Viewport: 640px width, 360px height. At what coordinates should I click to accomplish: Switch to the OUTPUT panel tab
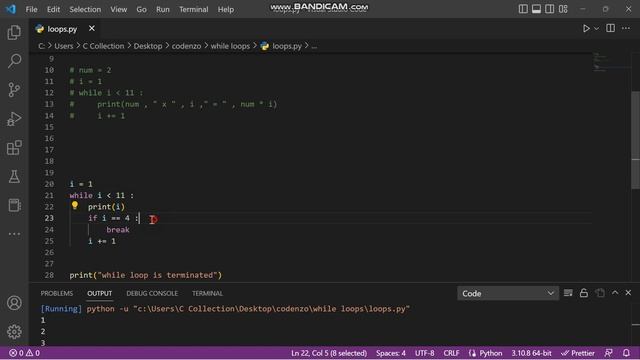point(99,293)
